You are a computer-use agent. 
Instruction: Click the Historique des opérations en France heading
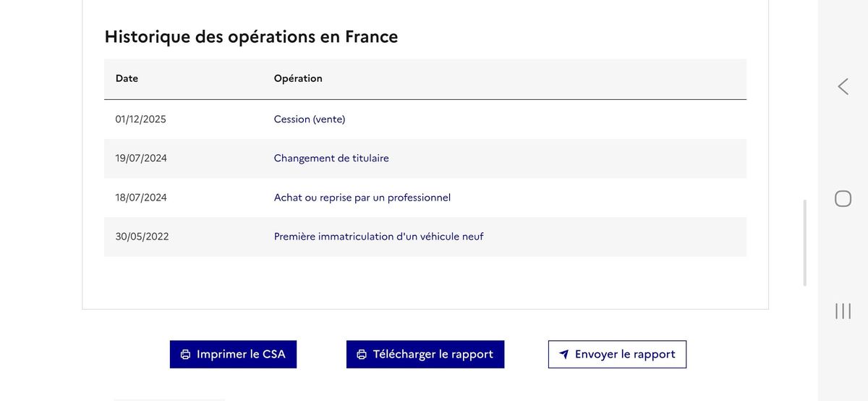tap(251, 37)
